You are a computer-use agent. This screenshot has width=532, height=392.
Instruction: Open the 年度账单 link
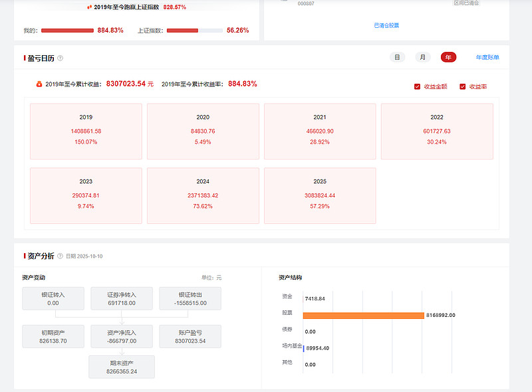(x=487, y=57)
